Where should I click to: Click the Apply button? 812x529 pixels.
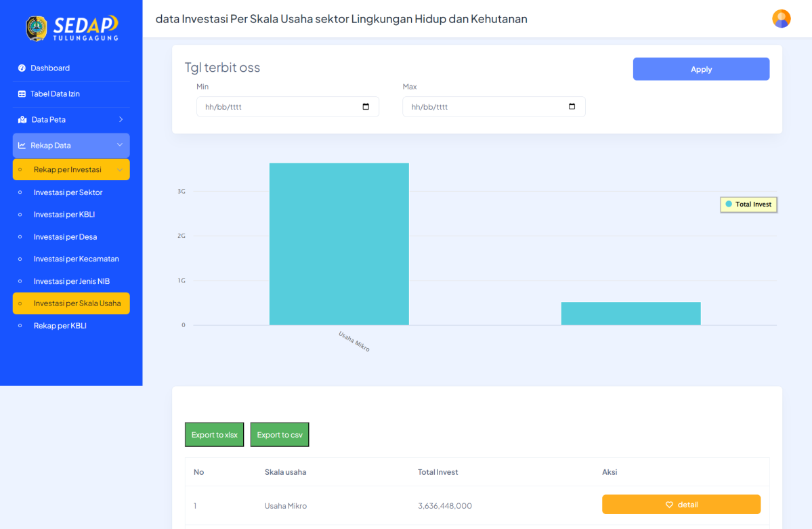click(701, 69)
